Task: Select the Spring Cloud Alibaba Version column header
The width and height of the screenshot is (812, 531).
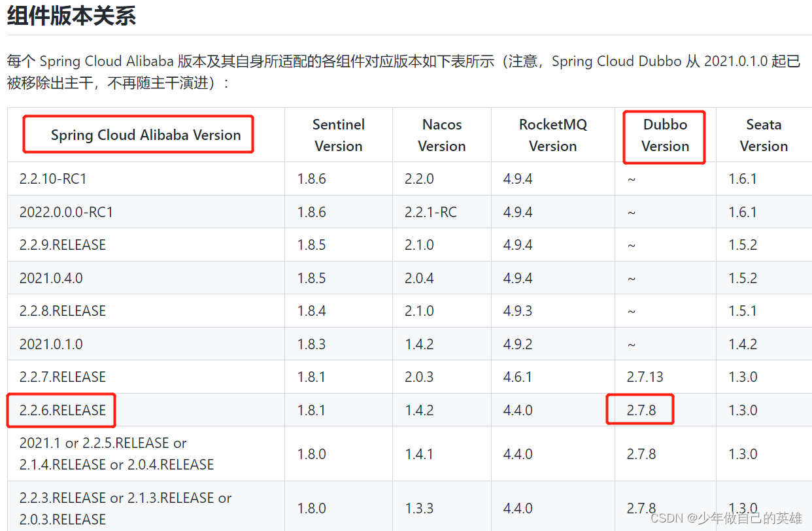Action: [146, 135]
